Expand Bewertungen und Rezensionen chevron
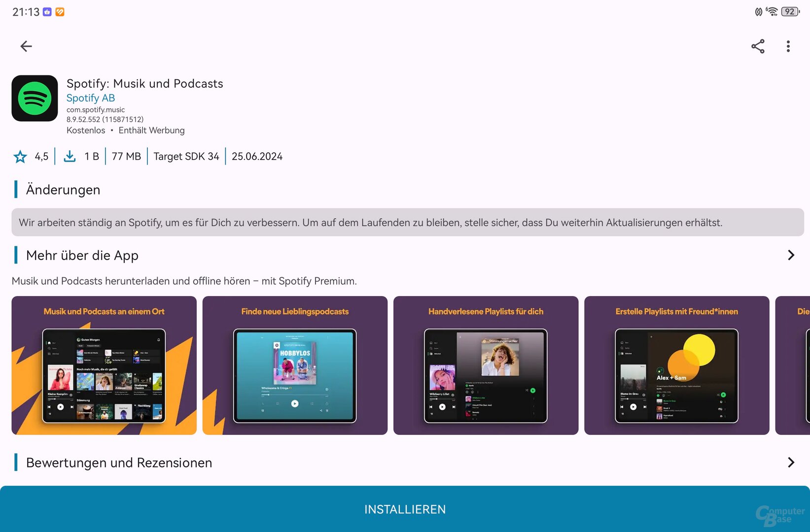810x532 pixels. pyautogui.click(x=791, y=463)
